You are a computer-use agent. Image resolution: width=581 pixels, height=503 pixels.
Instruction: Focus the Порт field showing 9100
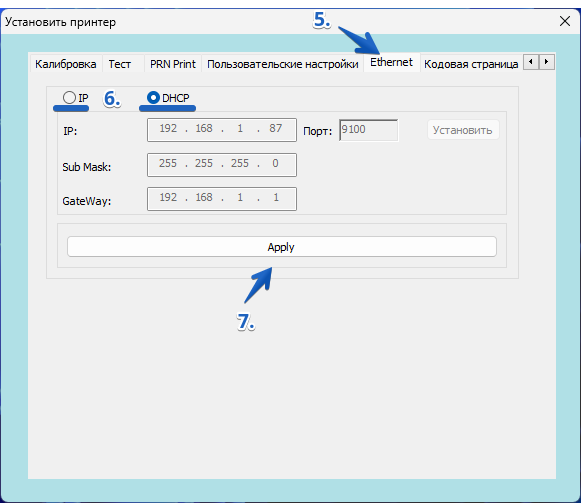coord(369,130)
